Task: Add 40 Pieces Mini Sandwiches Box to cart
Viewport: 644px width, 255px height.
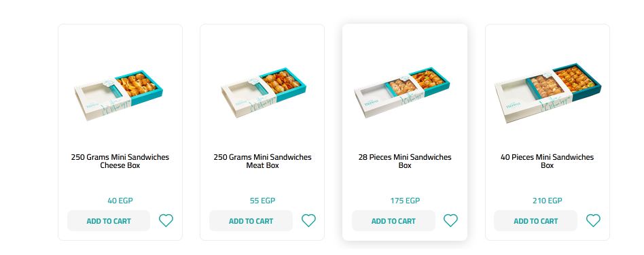Action: click(x=535, y=221)
